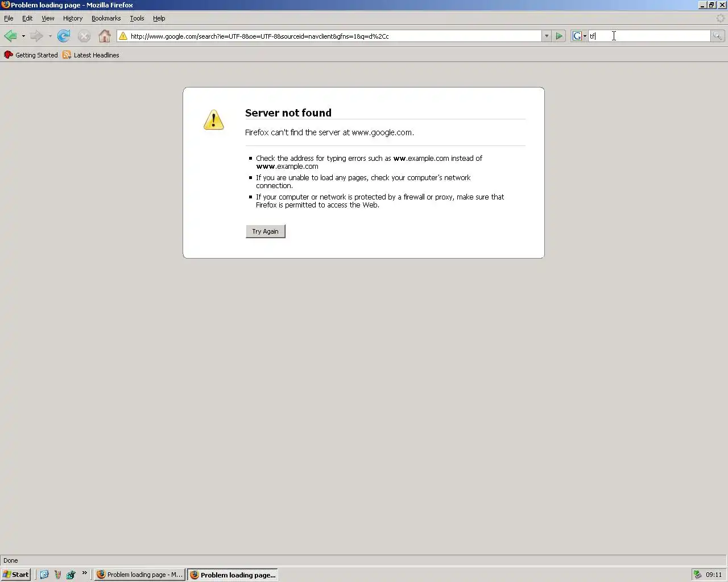728x582 pixels.
Task: Click the Server not found heading
Action: [x=288, y=113]
